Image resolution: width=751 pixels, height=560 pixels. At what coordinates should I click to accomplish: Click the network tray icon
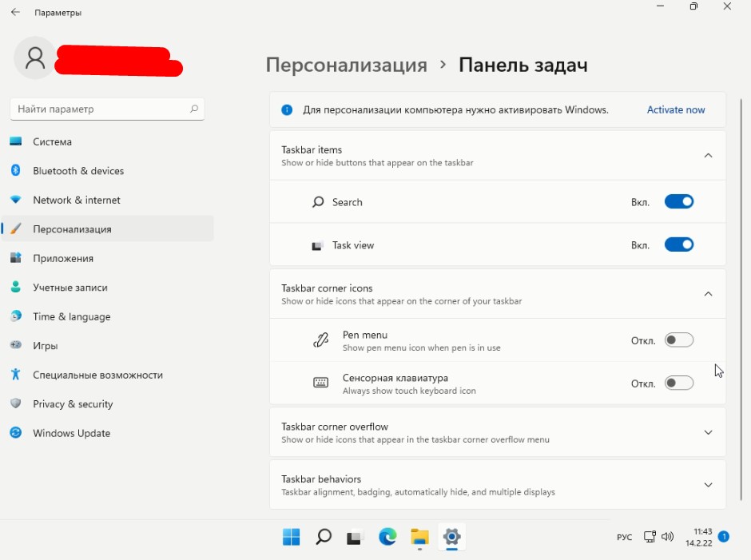pos(650,537)
